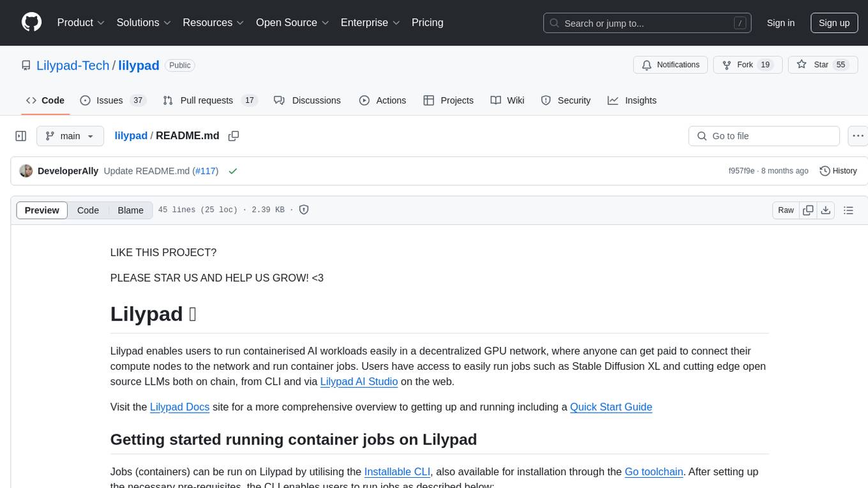View the file History
Viewport: 868px width, 488px height.
point(838,171)
